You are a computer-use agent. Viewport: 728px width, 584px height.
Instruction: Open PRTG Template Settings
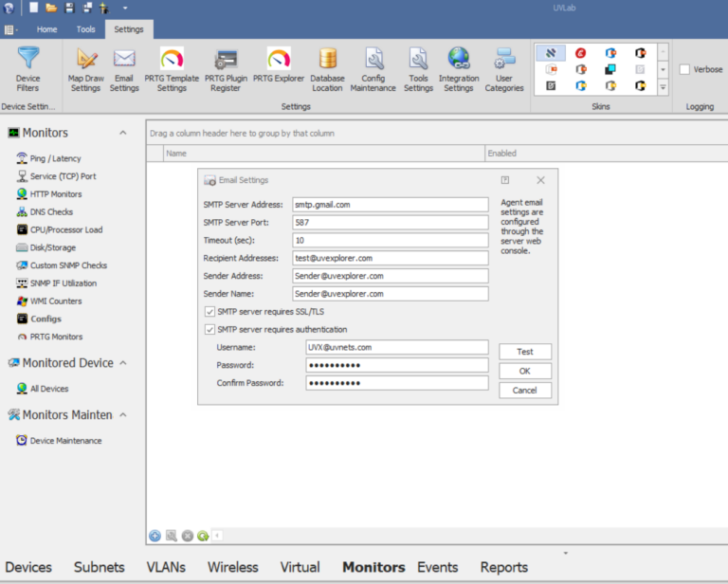(x=172, y=69)
